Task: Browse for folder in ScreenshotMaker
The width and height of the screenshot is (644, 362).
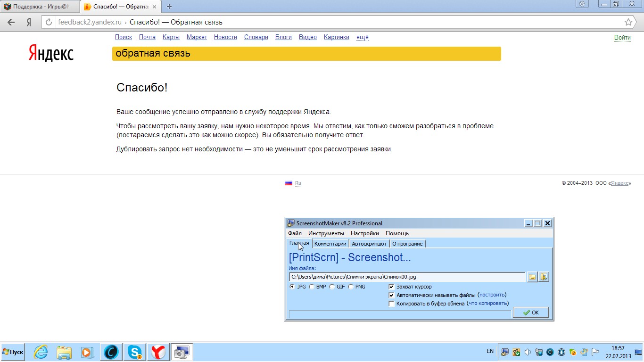Action: point(532,277)
